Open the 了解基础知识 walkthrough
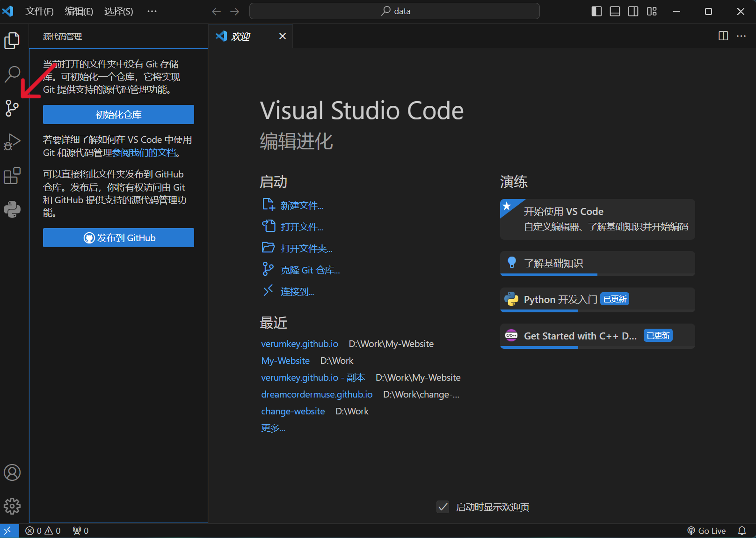Screen dimensions: 756x538 (597, 264)
